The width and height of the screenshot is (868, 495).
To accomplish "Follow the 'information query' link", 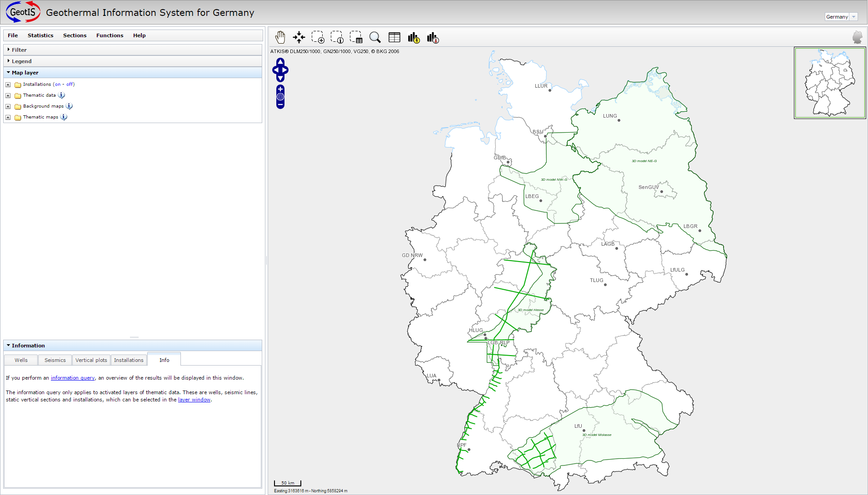I will 73,378.
